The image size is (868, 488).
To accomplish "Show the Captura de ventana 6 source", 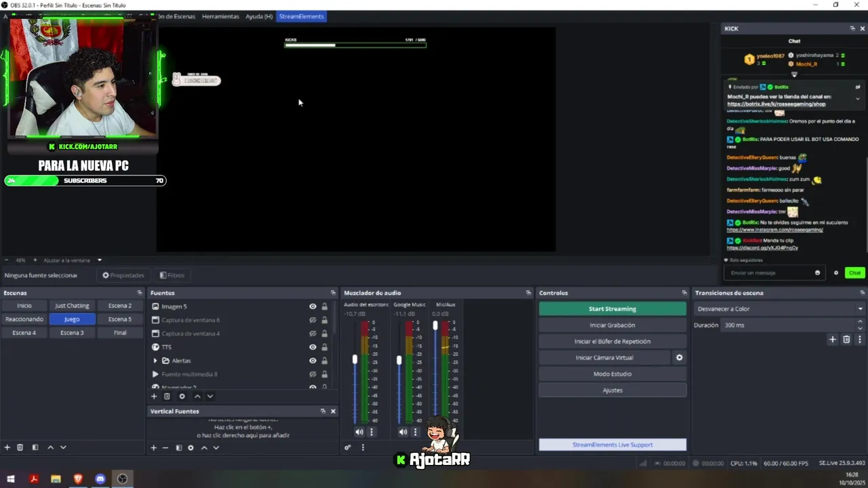I will pos(313,320).
